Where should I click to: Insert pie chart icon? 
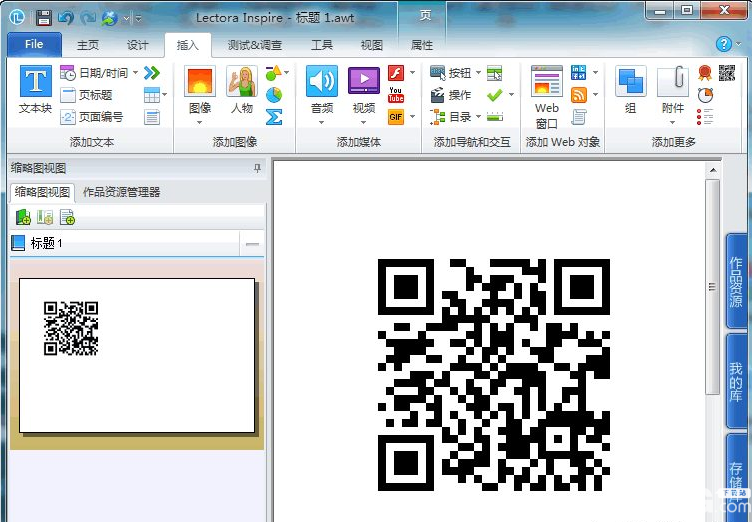274,95
